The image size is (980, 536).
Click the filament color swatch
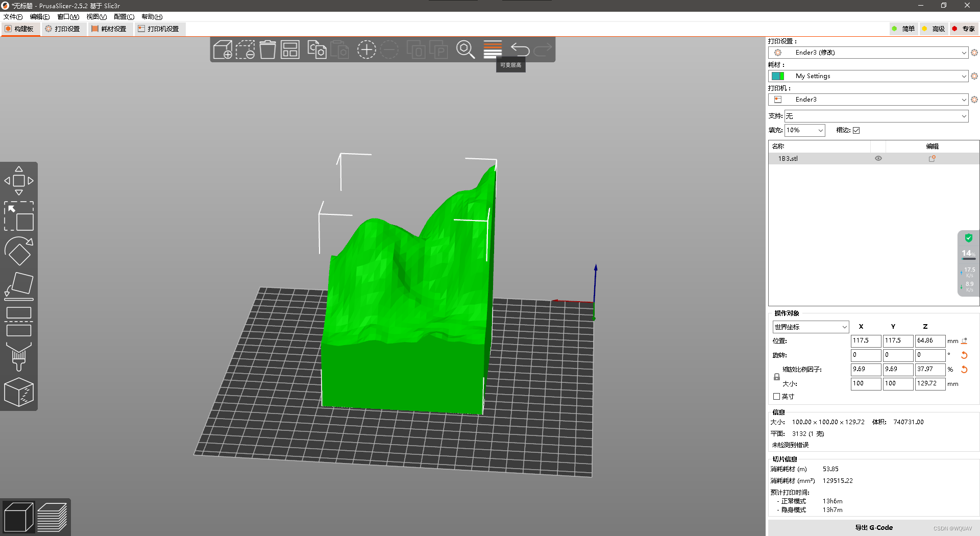click(x=778, y=76)
